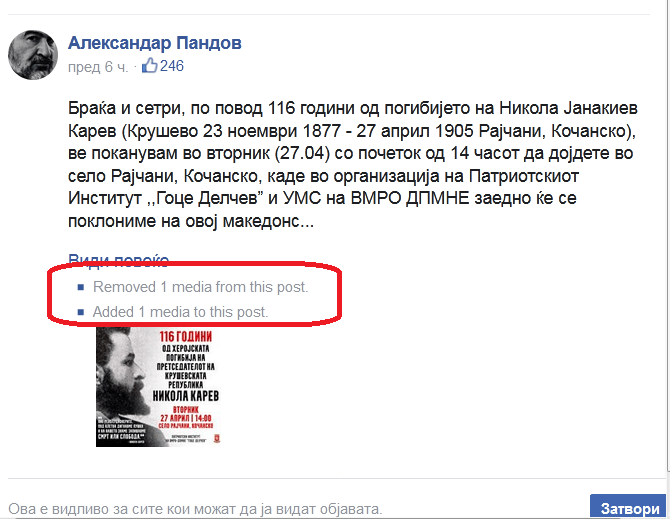The image size is (670, 519).
Task: Show the 246 likes count
Action: point(172,66)
